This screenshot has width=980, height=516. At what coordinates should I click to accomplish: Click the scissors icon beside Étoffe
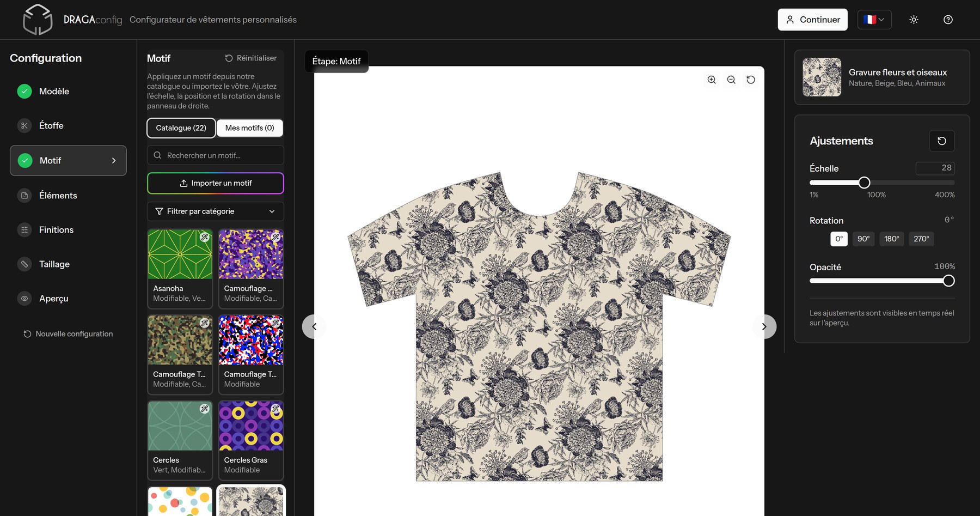tap(24, 126)
